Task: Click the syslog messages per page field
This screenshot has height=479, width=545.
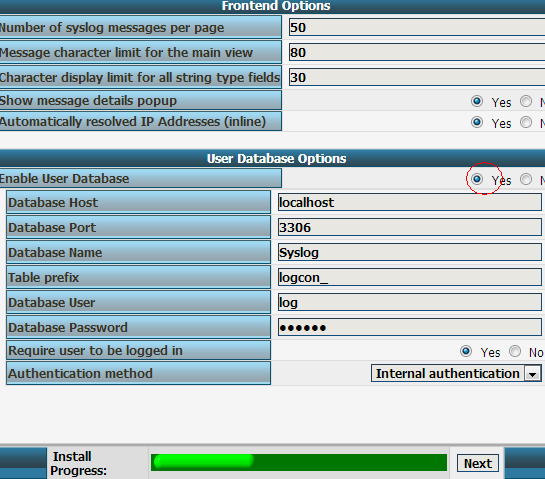Action: 417,27
